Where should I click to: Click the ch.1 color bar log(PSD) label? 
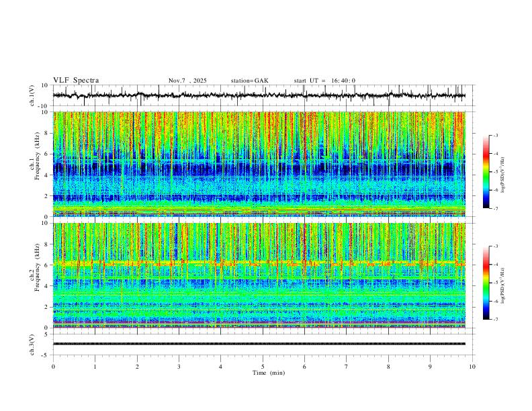503,175
